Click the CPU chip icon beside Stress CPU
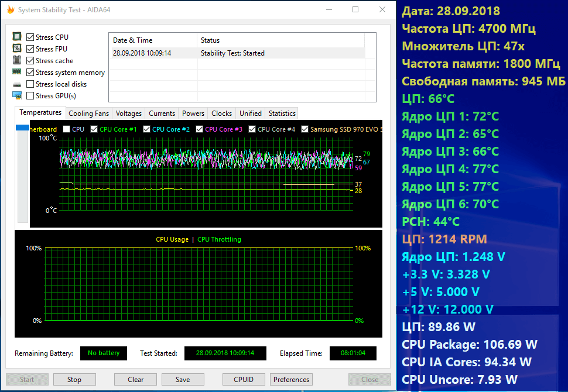Viewport: 568px width, 392px height. 17,37
